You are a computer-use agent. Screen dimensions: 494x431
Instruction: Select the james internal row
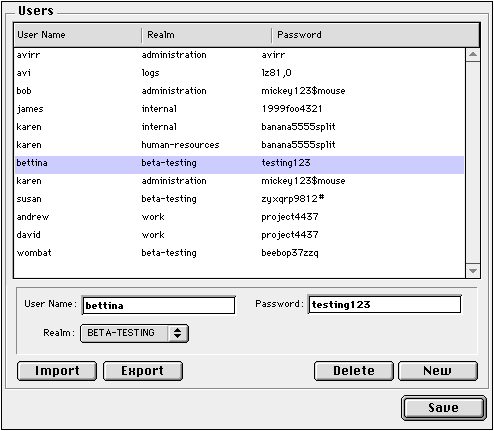click(x=239, y=109)
